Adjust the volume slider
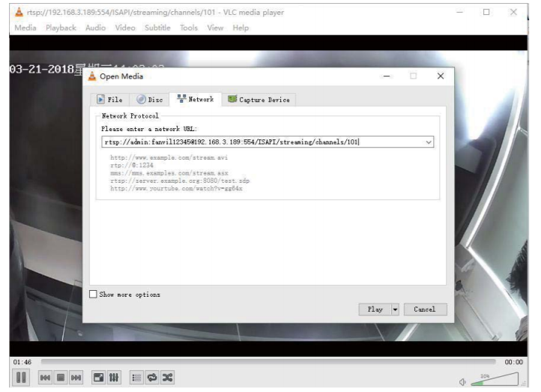This screenshot has height=392, width=541. click(495, 379)
